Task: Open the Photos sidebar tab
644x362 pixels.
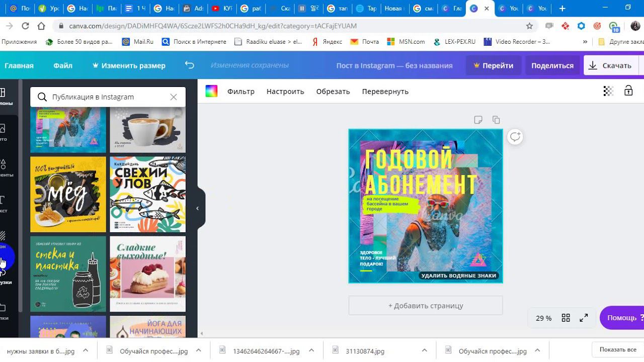Action: [x=4, y=133]
